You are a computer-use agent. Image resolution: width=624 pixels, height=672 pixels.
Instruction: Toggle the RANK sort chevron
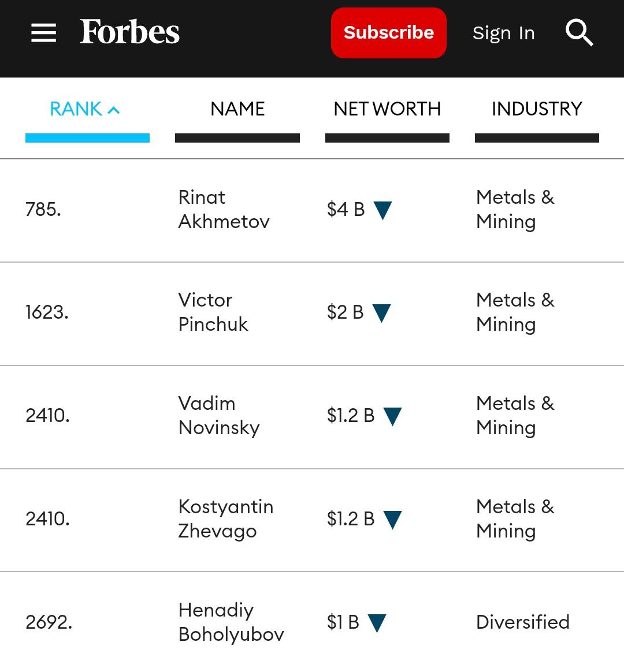[x=114, y=110]
